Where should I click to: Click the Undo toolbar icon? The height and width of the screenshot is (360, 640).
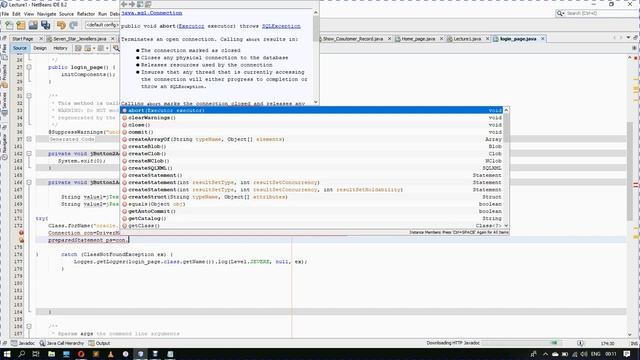coord(61,25)
